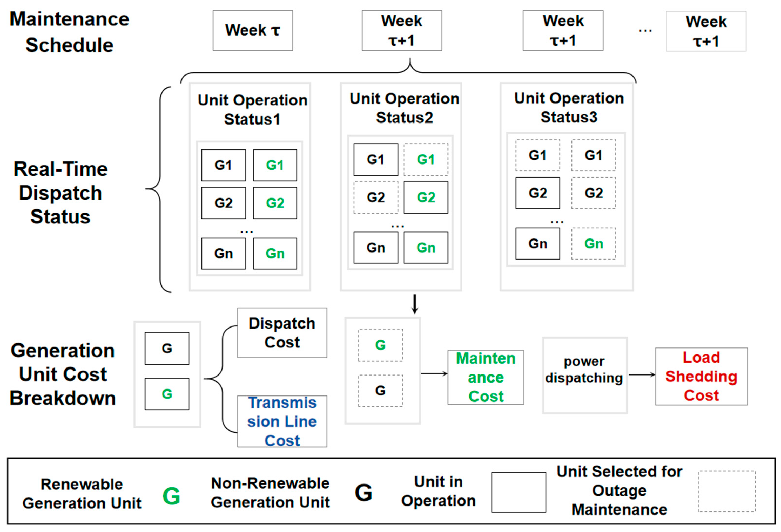Click the black G non-renewable legend symbol
Screen dimensions: 781x532
pyautogui.click(x=363, y=493)
